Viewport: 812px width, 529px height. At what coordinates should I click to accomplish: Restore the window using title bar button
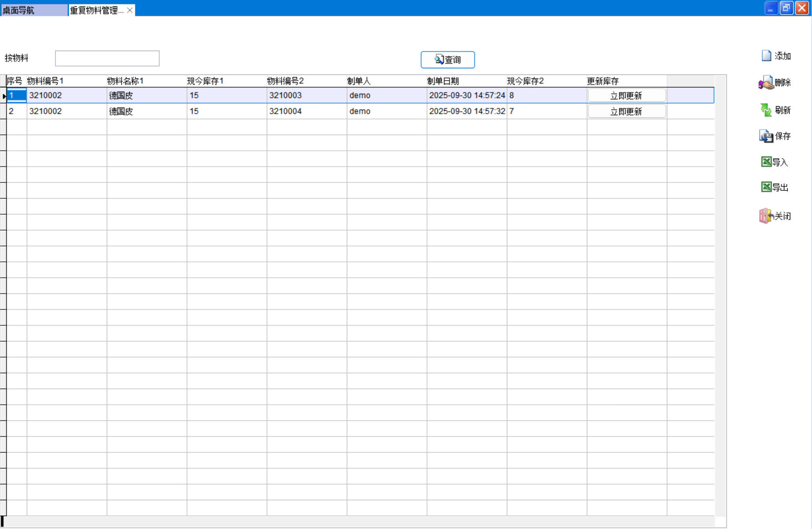[x=786, y=8]
